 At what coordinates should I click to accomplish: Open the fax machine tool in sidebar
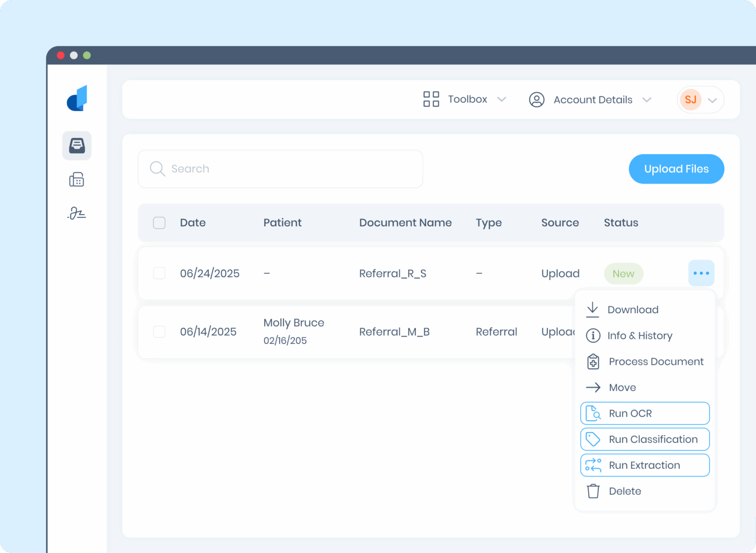pos(76,179)
